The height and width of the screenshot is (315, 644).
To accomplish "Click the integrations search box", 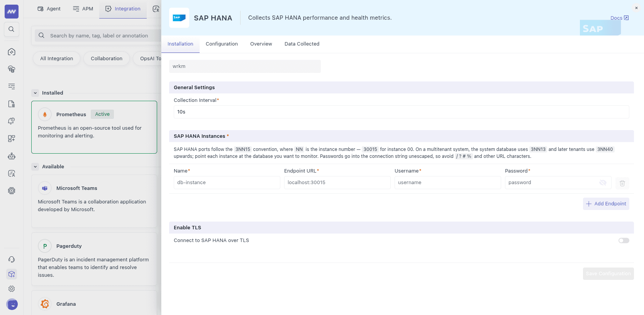I will [x=98, y=36].
